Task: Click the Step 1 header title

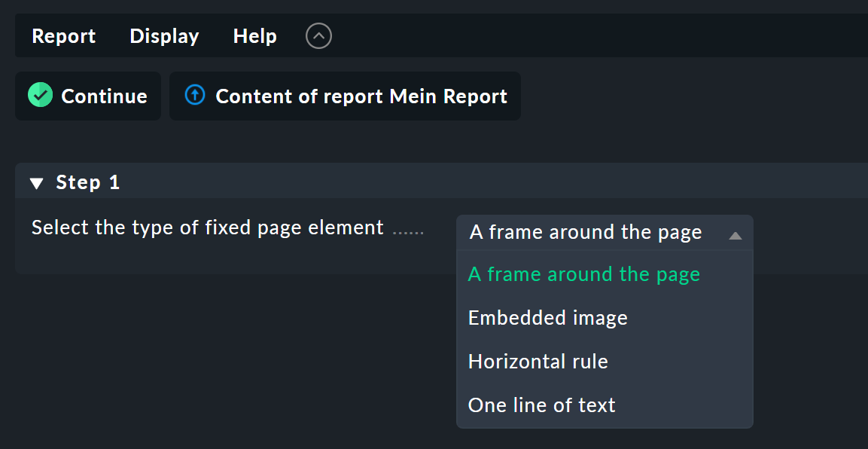Action: (x=87, y=183)
